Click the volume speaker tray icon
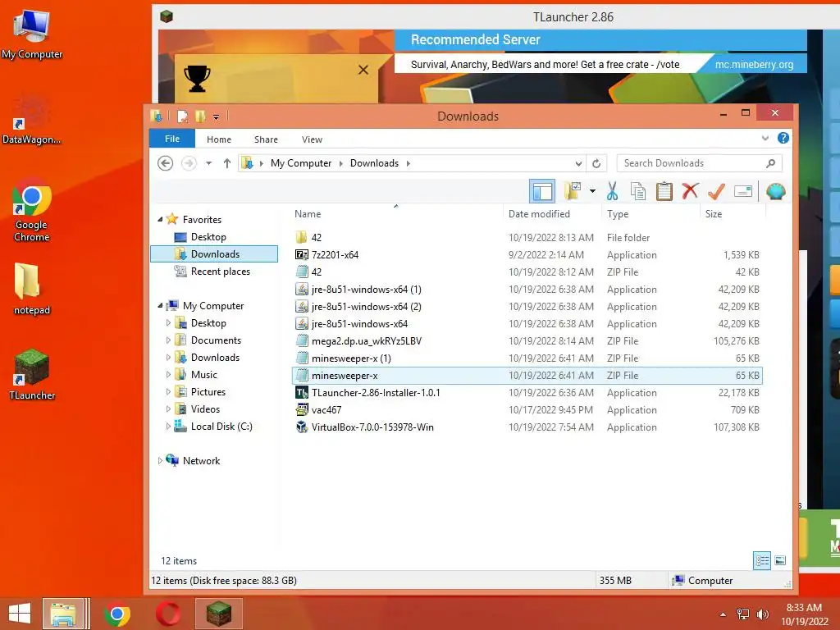This screenshot has height=630, width=840. pos(762,614)
